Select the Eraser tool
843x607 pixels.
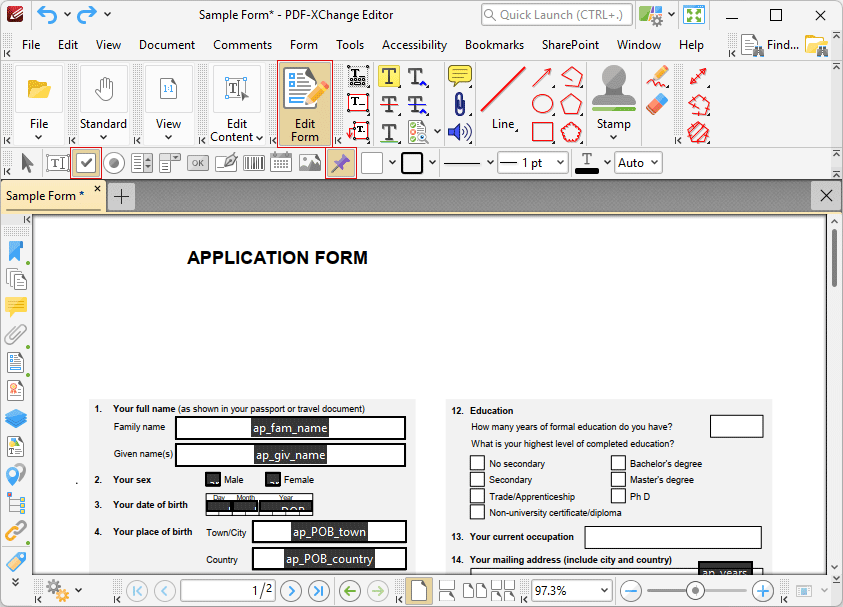pyautogui.click(x=657, y=104)
